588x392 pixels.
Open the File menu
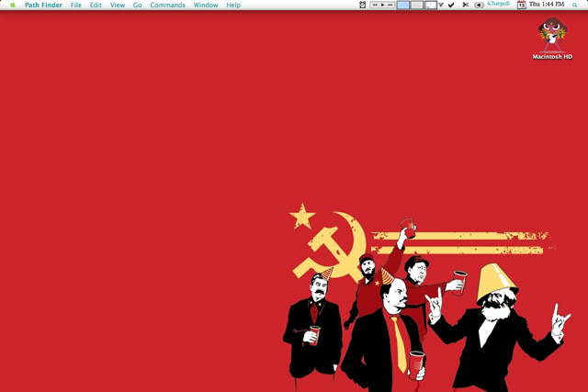click(x=75, y=5)
